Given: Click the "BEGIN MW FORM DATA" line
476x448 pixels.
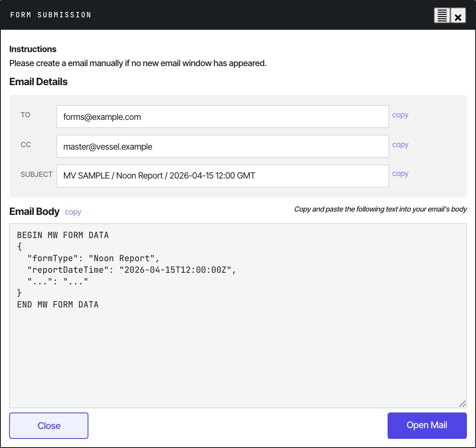Looking at the screenshot, I should (x=63, y=235).
